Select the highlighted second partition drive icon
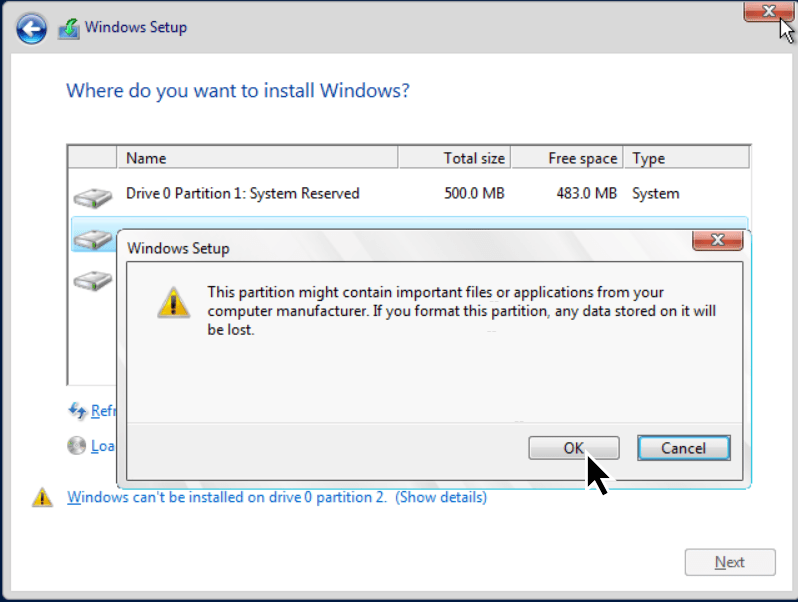 [x=93, y=240]
